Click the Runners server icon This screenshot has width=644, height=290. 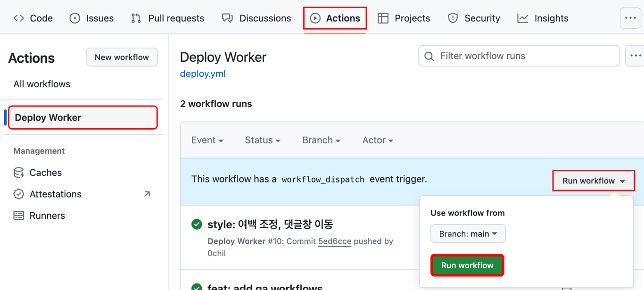pyautogui.click(x=19, y=215)
